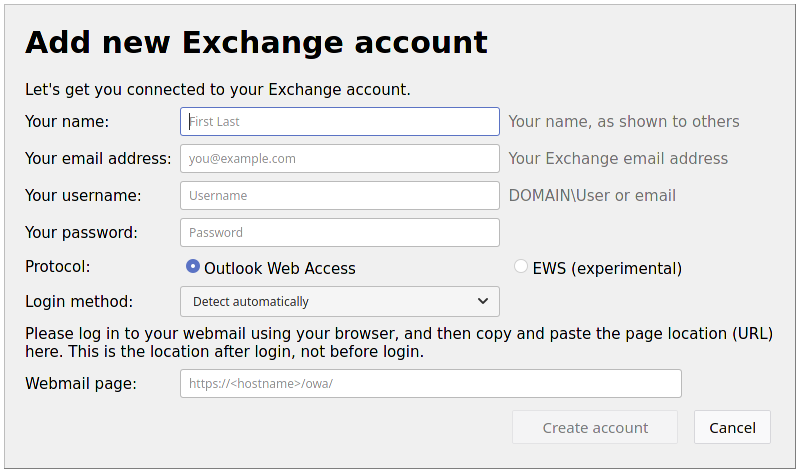Click the "Your username:" label
The image size is (800, 474).
(x=83, y=196)
